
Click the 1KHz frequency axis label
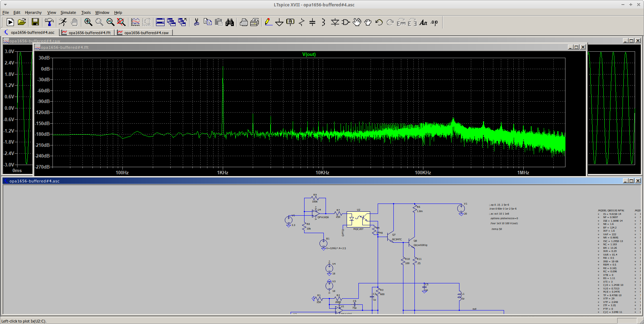[x=223, y=173]
